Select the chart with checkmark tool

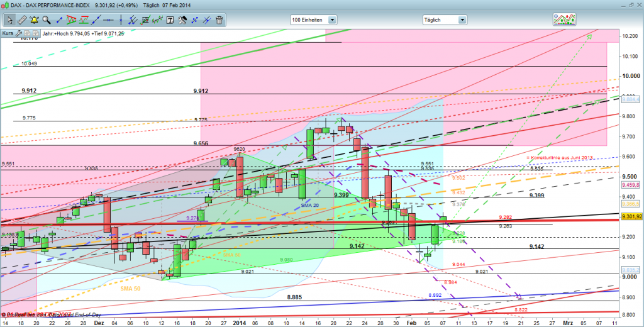(145, 19)
